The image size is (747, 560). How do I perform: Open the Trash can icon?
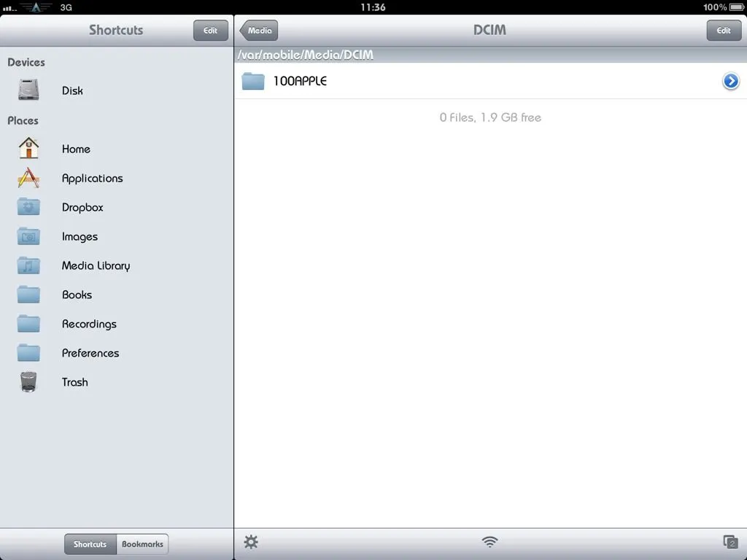(28, 382)
